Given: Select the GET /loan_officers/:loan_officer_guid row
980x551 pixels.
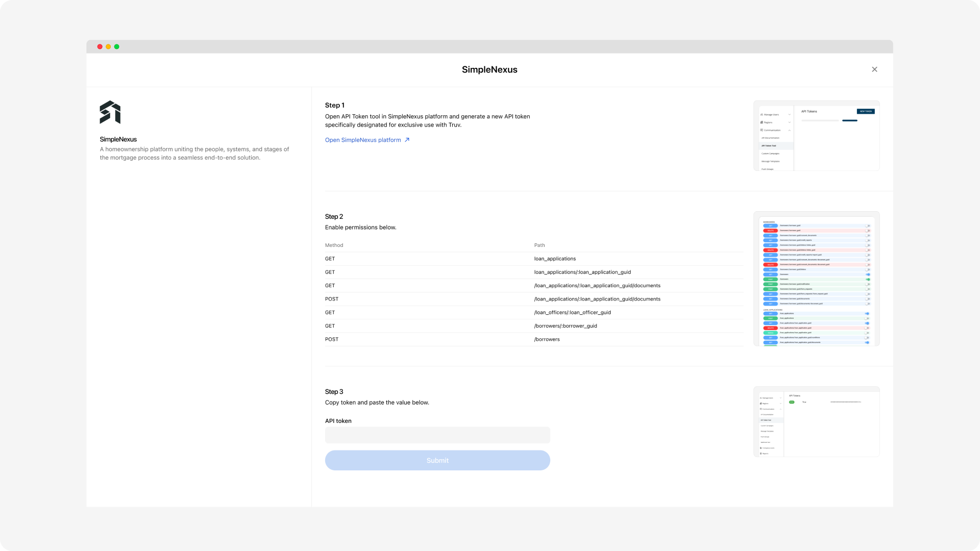Looking at the screenshot, I should pyautogui.click(x=533, y=312).
